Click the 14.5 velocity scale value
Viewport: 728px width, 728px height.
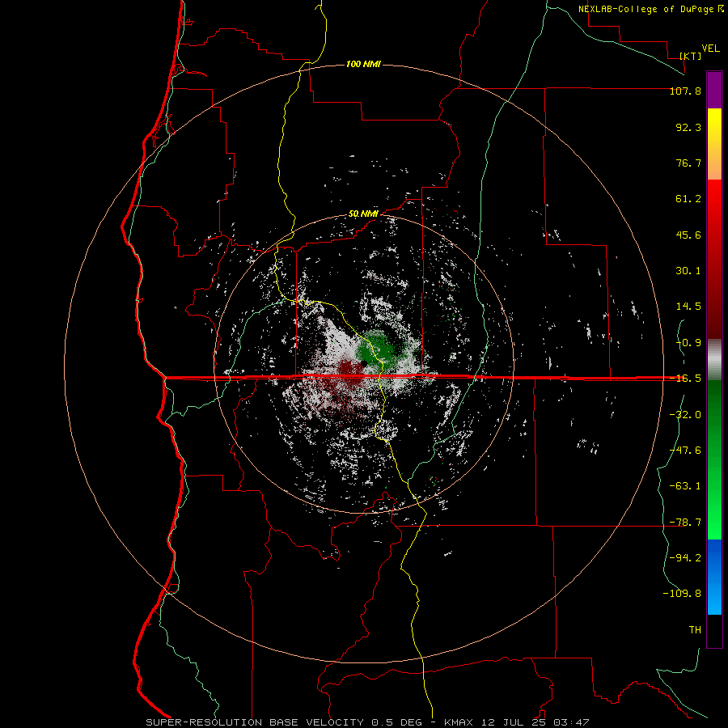pyautogui.click(x=688, y=307)
